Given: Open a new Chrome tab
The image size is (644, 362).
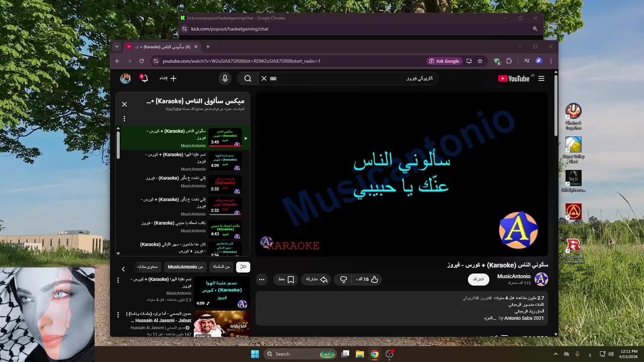Looking at the screenshot, I should [208, 47].
